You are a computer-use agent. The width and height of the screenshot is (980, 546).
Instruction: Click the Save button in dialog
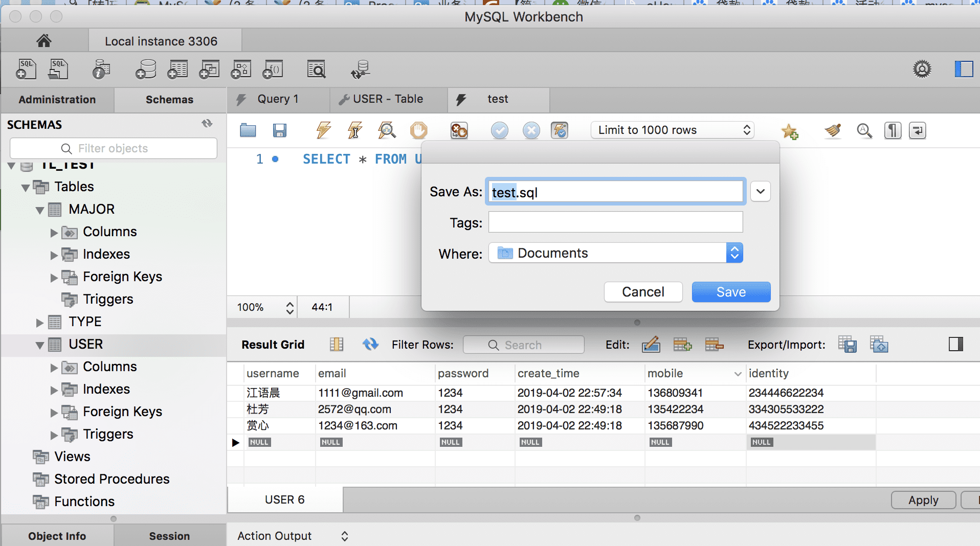(731, 292)
